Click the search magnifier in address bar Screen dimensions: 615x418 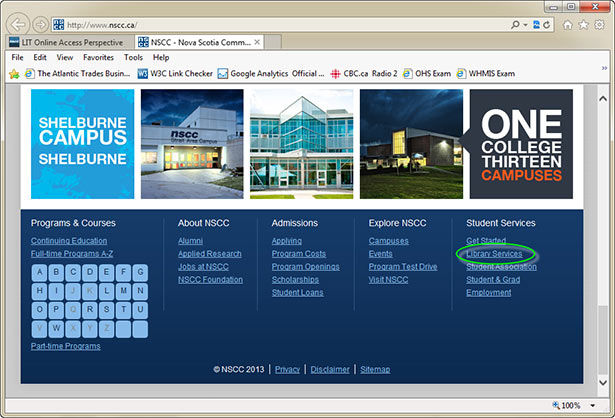514,23
